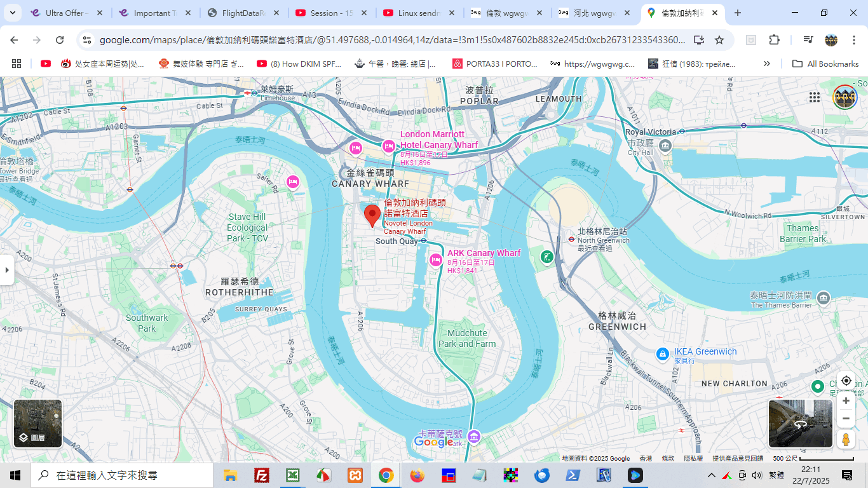Select the IKEA Greenwich shopping marker
Screen dimensions: 868x488
[663, 353]
